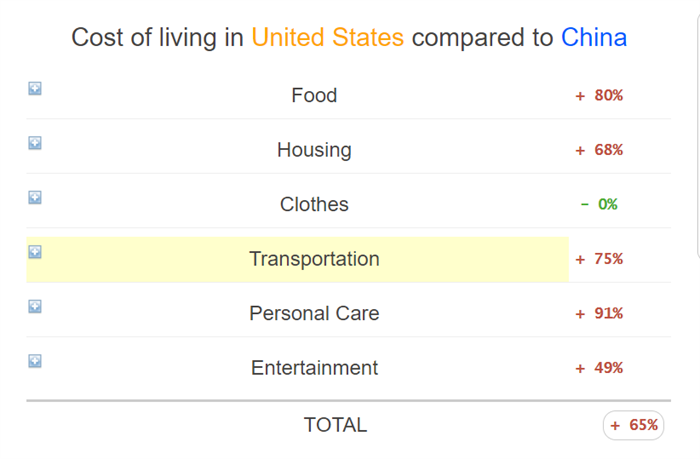700x459 pixels.
Task: Expand the Personal Care plus icon
Action: click(35, 306)
